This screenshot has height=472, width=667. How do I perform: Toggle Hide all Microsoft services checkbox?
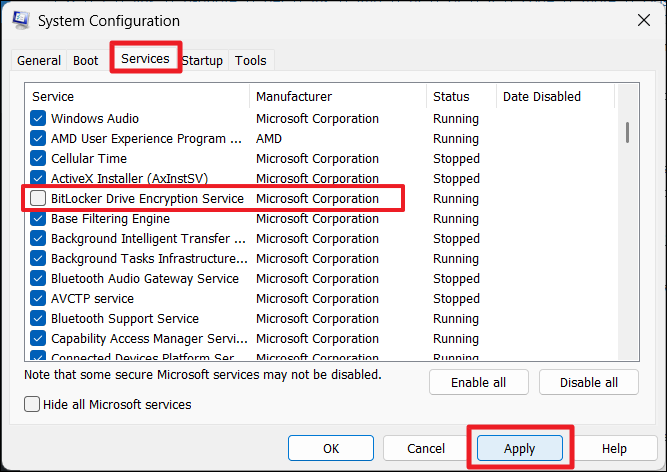point(33,405)
